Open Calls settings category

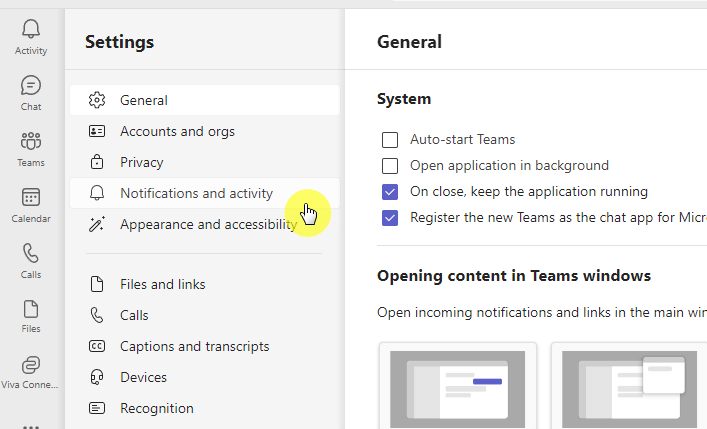click(205, 315)
